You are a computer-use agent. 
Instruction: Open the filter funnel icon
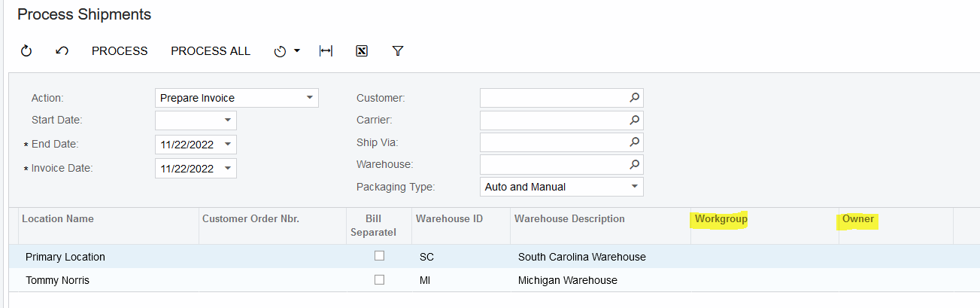pos(398,51)
